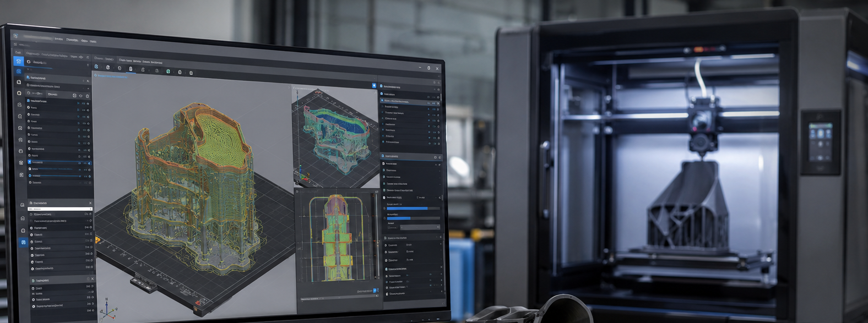Open the white dropdown field in lower-left panel

(59, 209)
